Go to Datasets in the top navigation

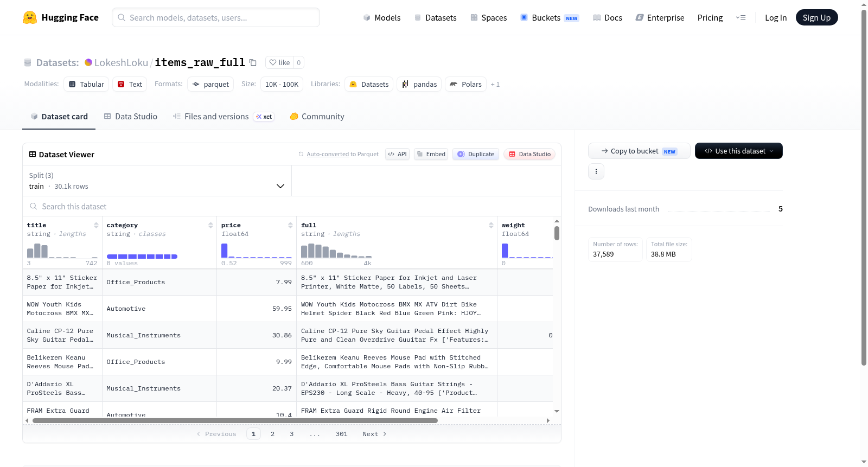[436, 18]
